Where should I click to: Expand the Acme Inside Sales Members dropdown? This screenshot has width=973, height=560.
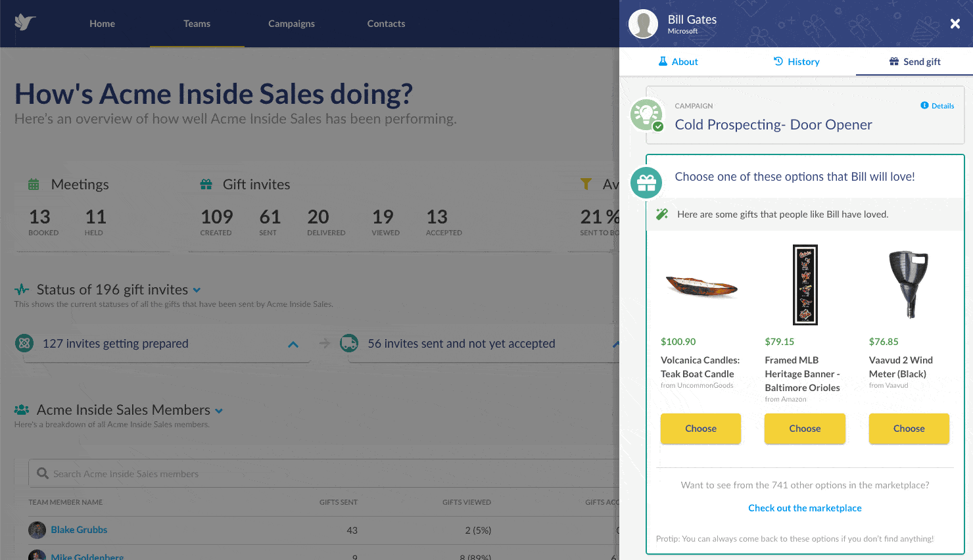point(219,411)
